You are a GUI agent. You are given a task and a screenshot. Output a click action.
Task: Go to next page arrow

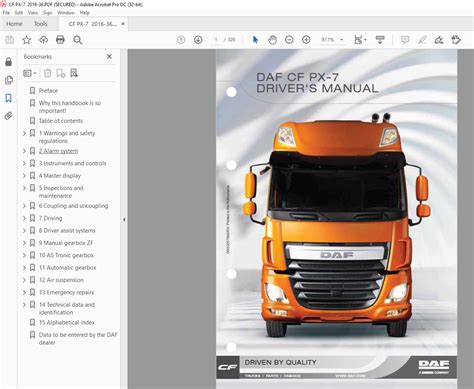(x=198, y=40)
